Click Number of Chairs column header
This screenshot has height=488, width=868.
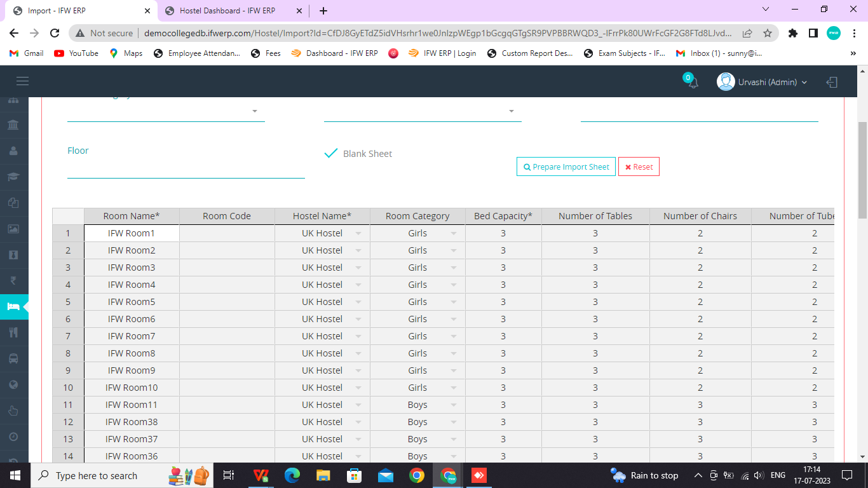point(700,216)
